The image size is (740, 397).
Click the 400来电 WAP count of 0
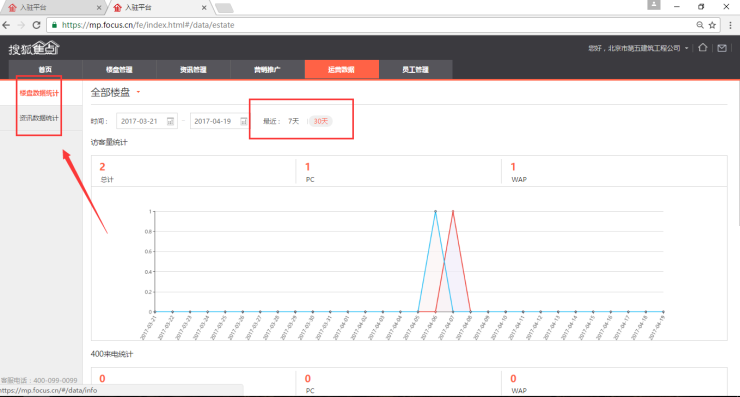click(513, 379)
